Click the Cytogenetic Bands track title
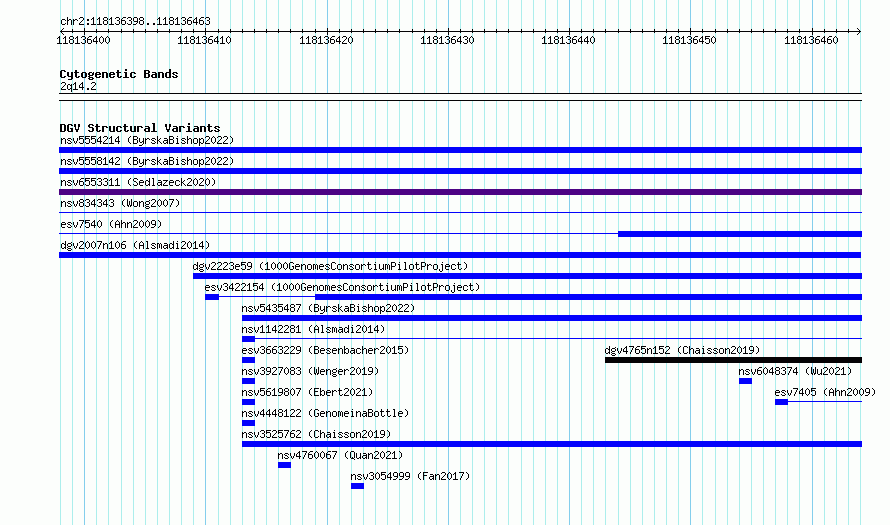 (x=119, y=74)
